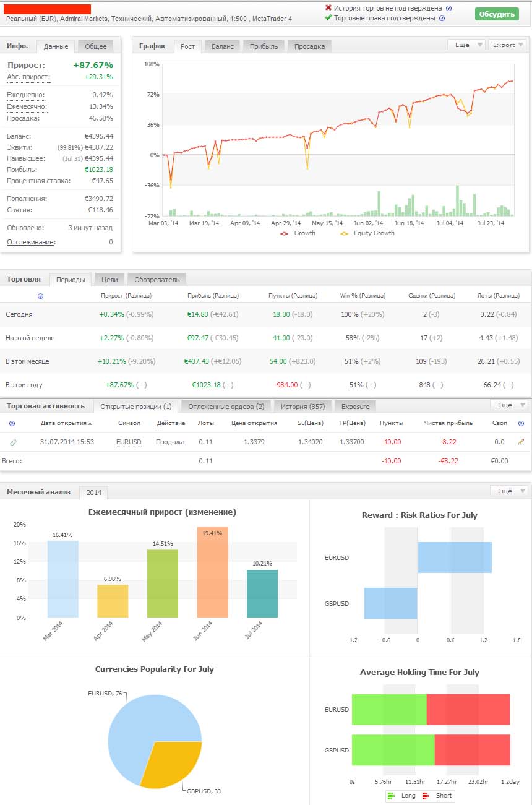The width and height of the screenshot is (532, 805).
Task: Click ticket icon at start of EURUSD position
Action: (13, 442)
